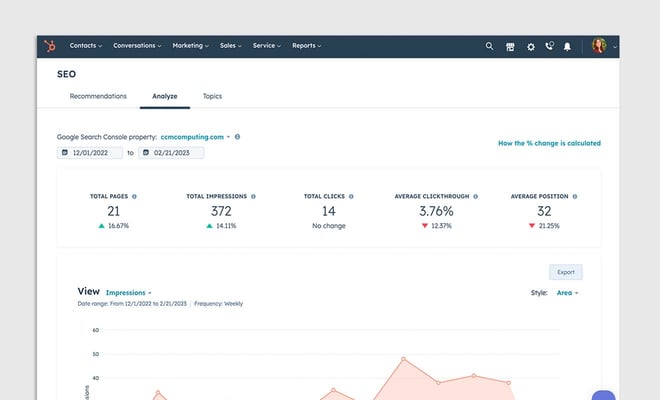Switch to the Recommendations tab

click(x=98, y=96)
